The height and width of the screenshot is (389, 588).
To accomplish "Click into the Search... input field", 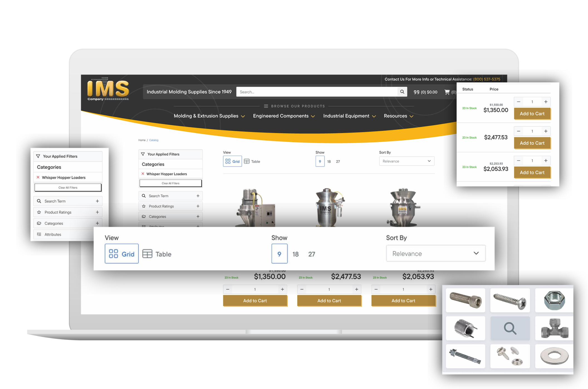I will [x=317, y=92].
